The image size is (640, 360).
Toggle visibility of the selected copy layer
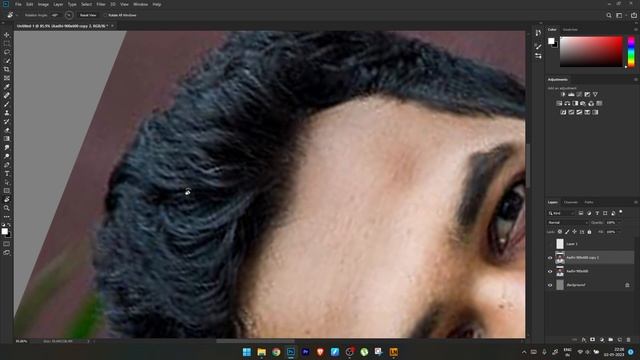coord(550,258)
